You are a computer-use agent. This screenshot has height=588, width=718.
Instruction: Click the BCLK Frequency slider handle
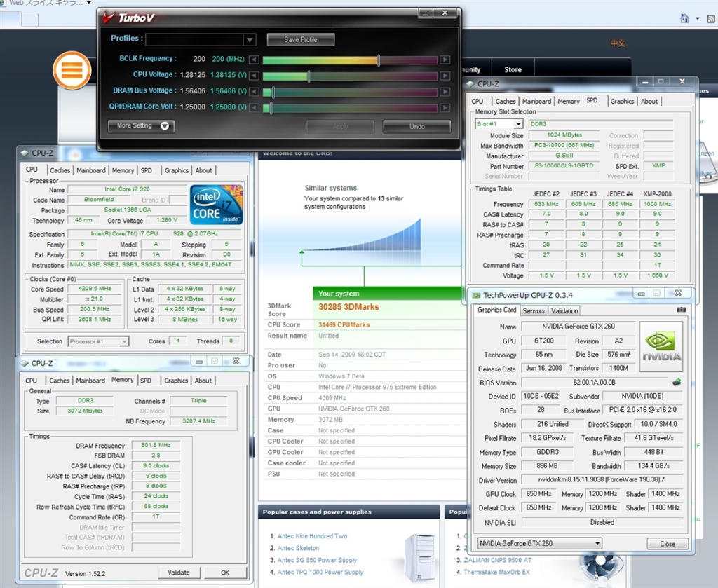point(379,60)
